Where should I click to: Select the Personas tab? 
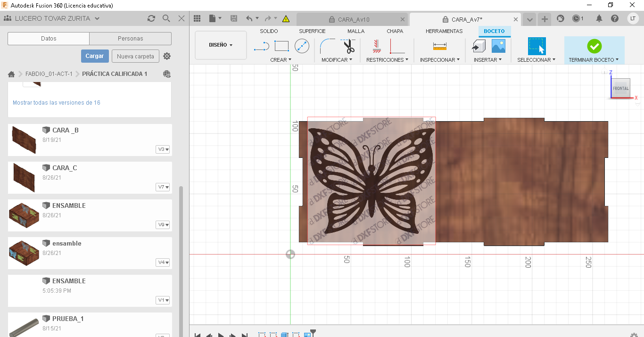(131, 39)
